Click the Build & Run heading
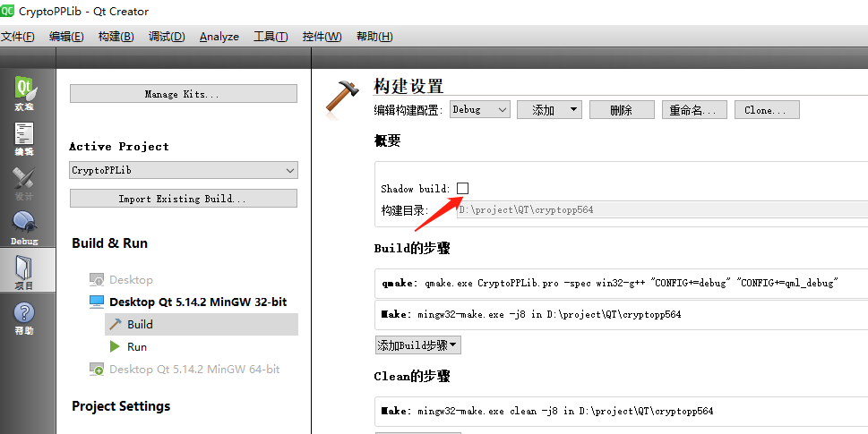 [x=109, y=243]
